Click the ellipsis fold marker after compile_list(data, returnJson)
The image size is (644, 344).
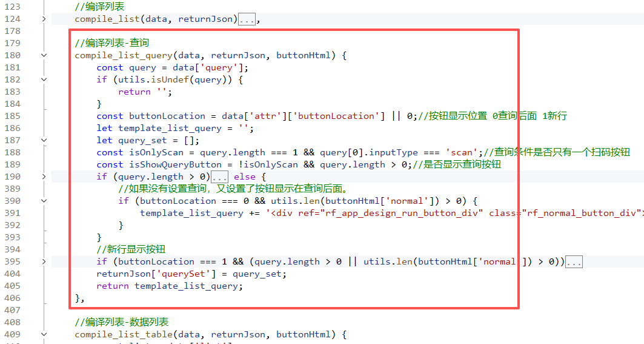click(247, 19)
